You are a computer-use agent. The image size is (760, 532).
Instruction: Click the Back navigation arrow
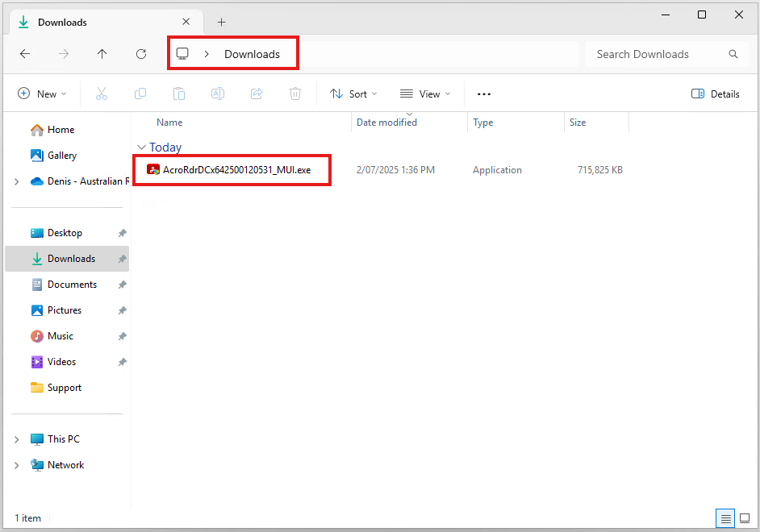point(25,54)
